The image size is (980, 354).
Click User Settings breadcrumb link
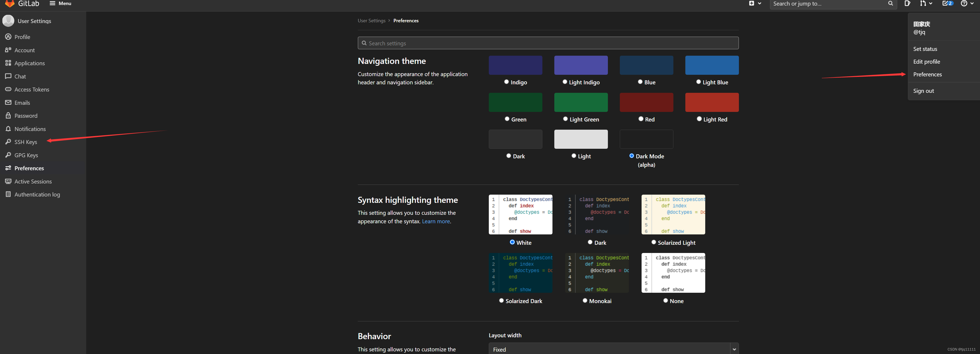(x=371, y=20)
